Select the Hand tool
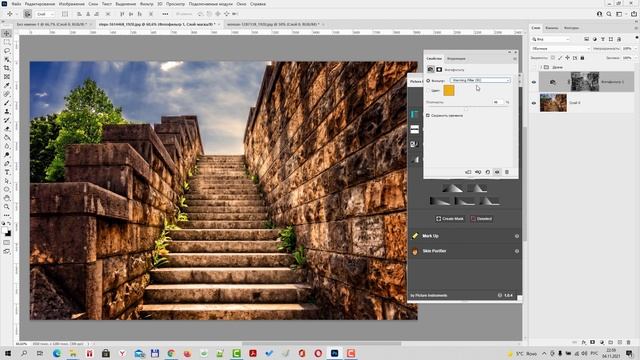 pos(7,198)
